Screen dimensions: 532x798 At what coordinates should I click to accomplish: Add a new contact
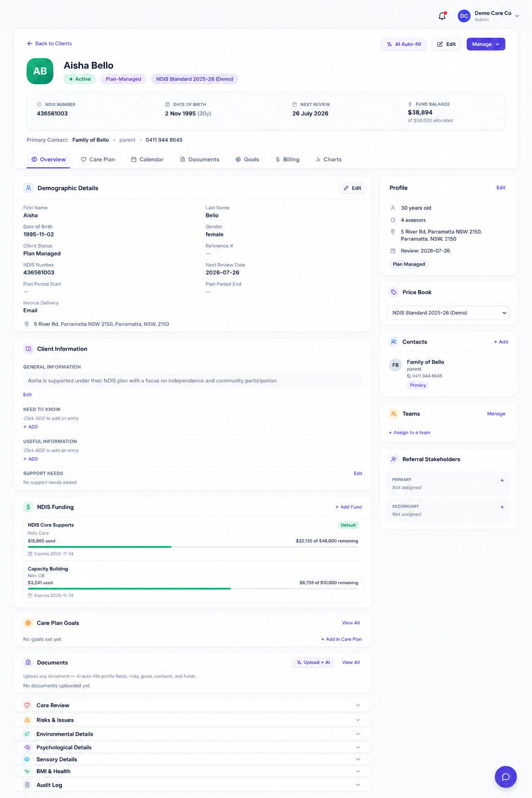pos(501,342)
